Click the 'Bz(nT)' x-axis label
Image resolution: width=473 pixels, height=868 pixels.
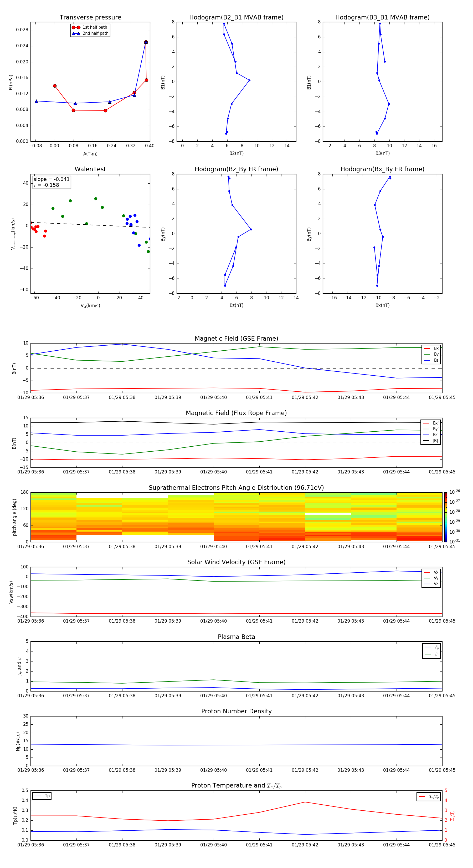click(x=236, y=305)
